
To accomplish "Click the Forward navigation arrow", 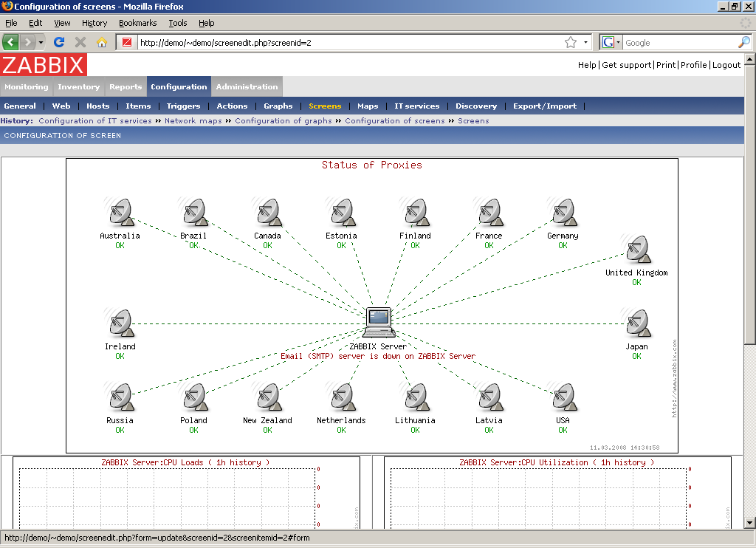I will (x=27, y=42).
